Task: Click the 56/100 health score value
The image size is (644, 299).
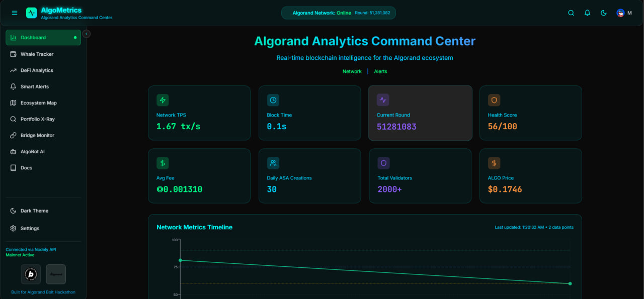Action: pos(502,127)
